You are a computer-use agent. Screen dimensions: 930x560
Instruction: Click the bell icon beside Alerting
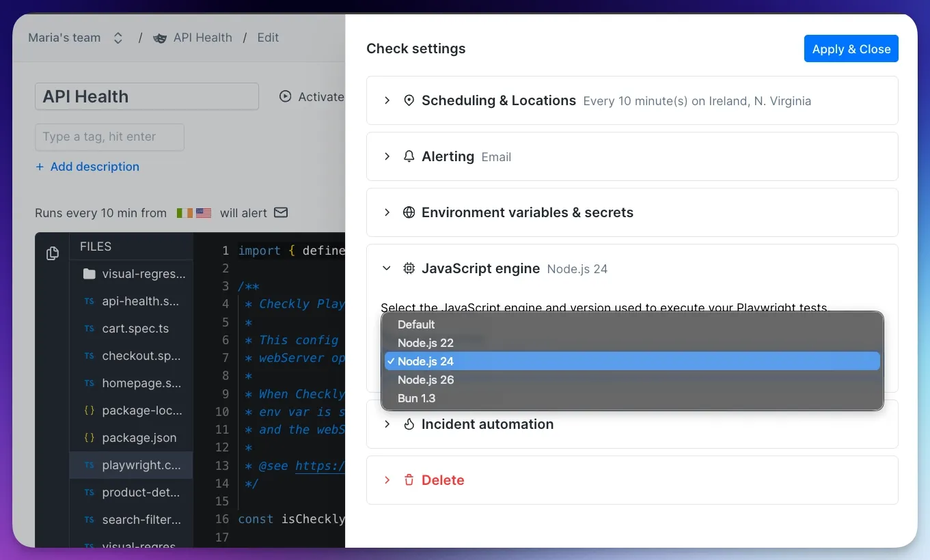[x=409, y=156]
